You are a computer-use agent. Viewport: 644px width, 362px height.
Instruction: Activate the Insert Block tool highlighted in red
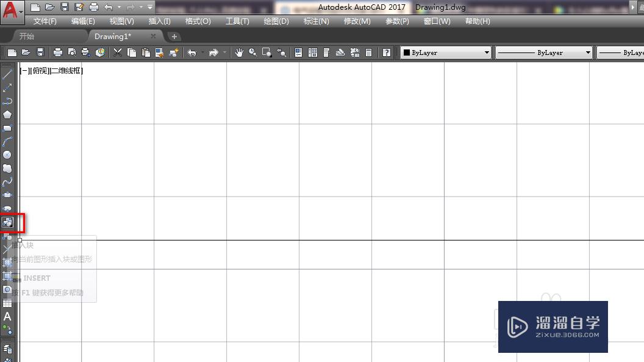(x=8, y=222)
